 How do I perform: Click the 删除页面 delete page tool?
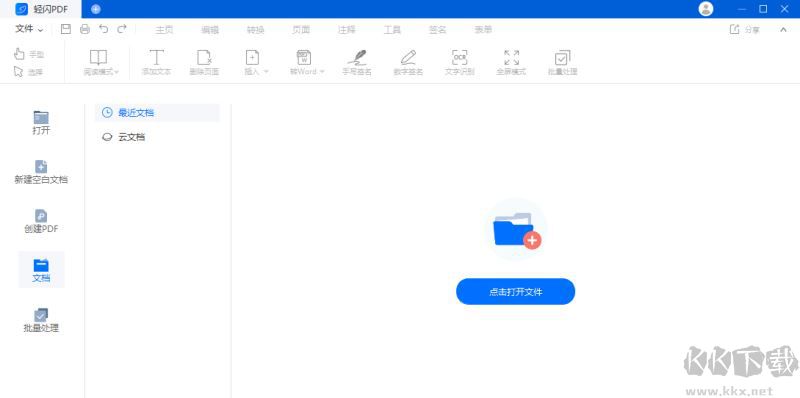[x=204, y=63]
